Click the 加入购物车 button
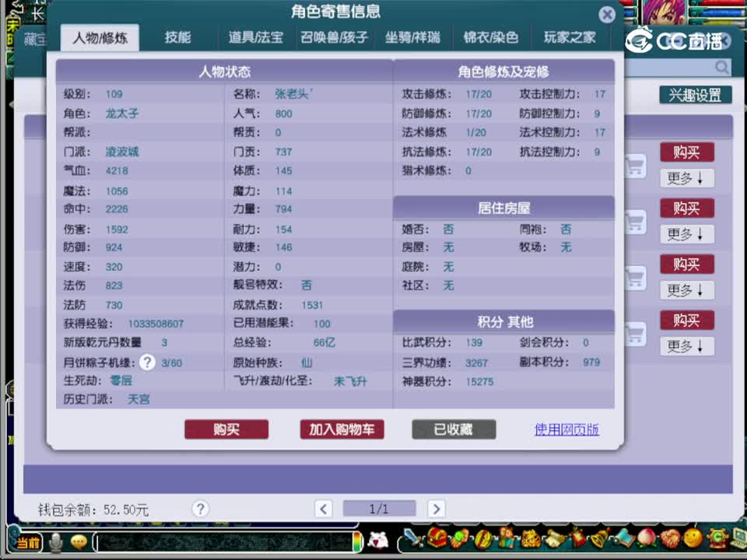 [342, 429]
